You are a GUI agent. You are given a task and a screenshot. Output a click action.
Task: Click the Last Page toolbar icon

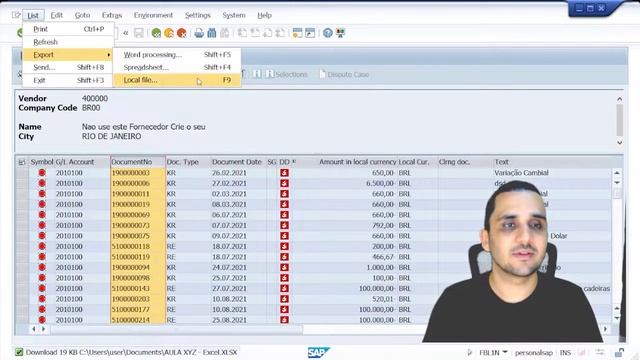point(280,33)
